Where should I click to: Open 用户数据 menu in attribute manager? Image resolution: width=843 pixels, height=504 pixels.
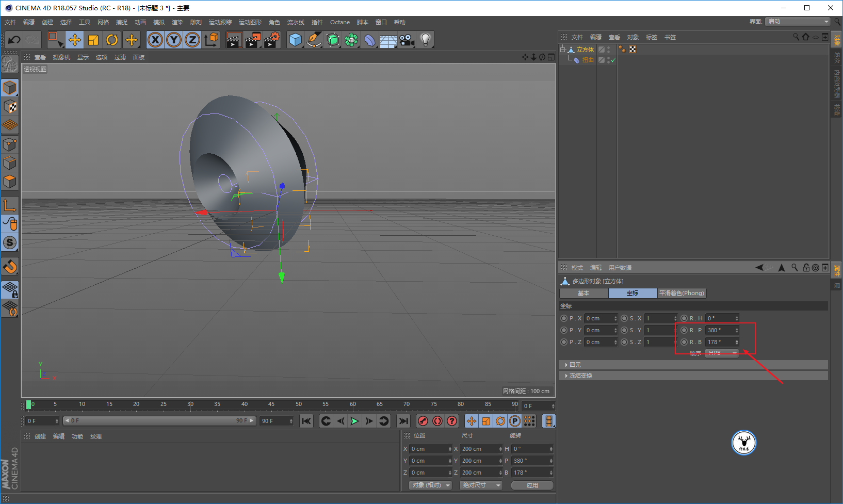(620, 268)
